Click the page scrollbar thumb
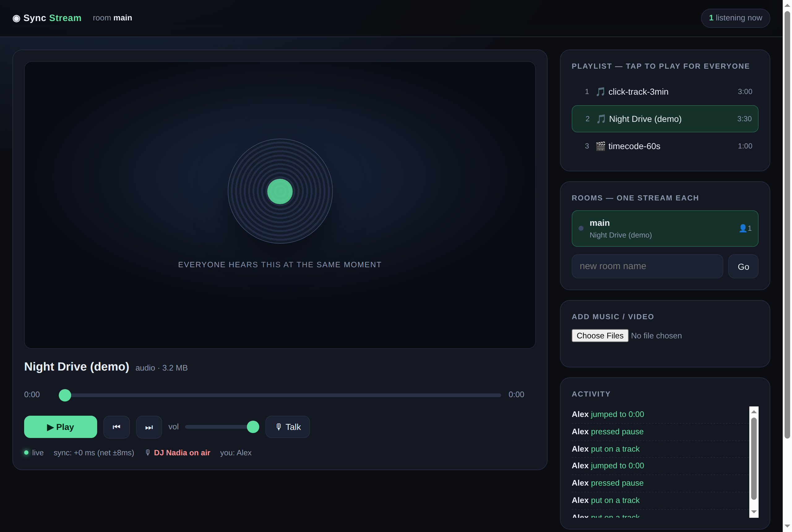 coord(787,225)
